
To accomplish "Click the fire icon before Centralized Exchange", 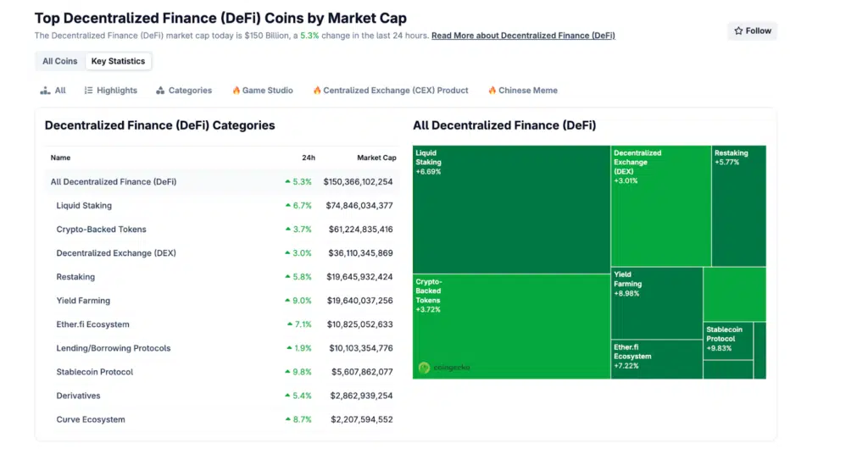I will point(317,91).
